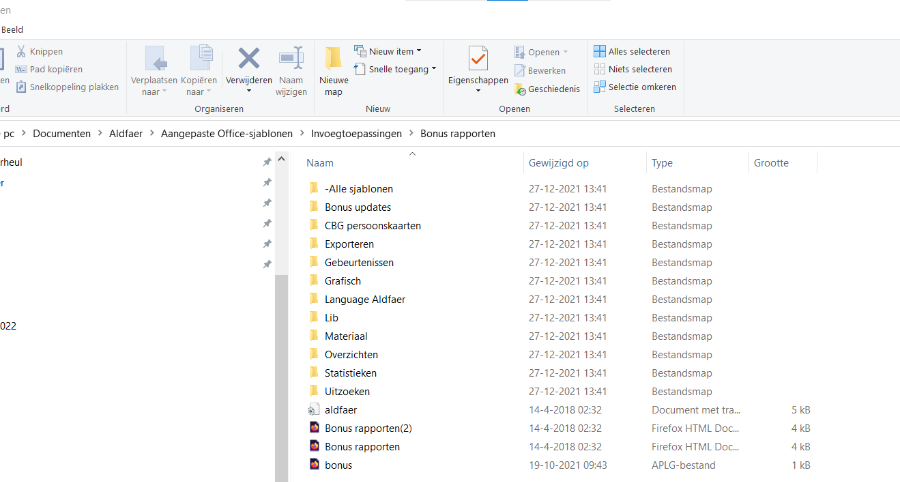Click the navigation pane vertical scrollbar
Viewport: 900px width, 482px height.
coord(282,380)
